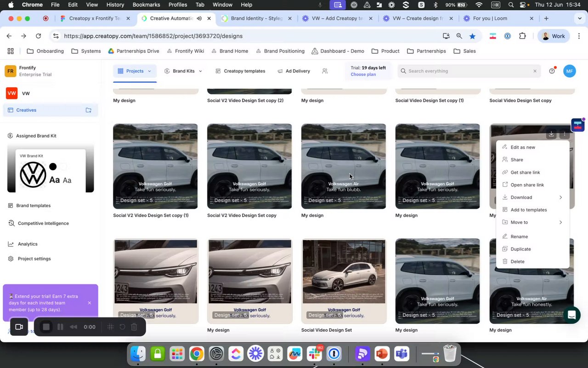Expand the Download submenu in context menu

[560, 197]
